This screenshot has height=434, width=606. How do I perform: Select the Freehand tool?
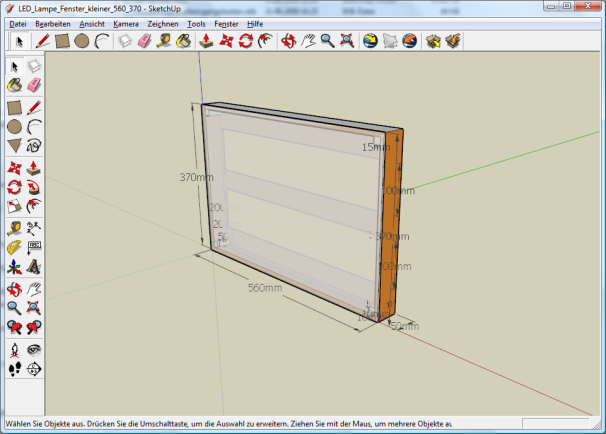34,146
